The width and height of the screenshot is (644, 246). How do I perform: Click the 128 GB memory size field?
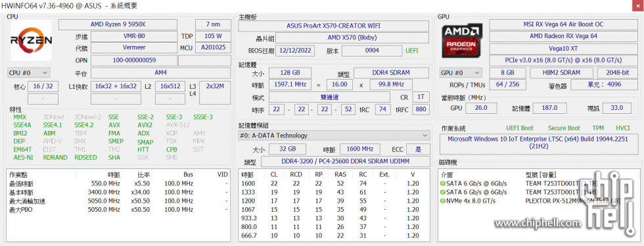tap(290, 73)
